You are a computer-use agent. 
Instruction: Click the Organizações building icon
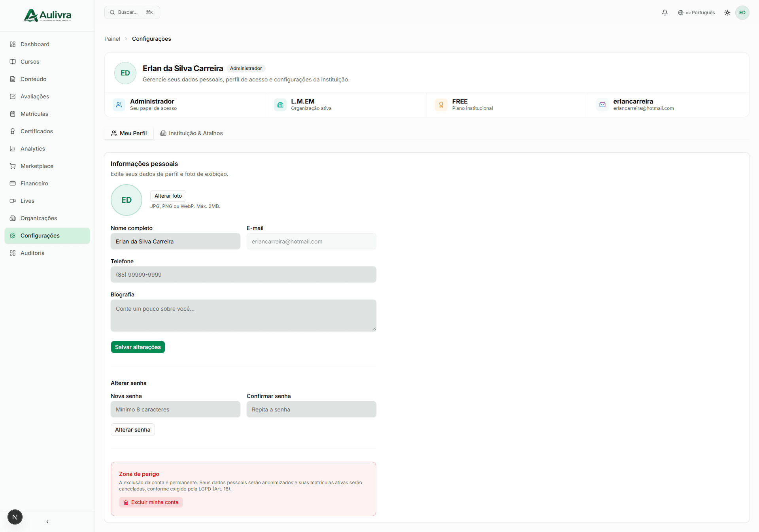[13, 218]
